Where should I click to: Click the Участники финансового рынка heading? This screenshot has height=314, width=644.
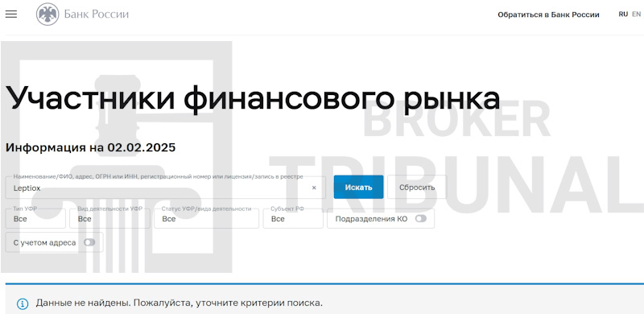point(253,99)
